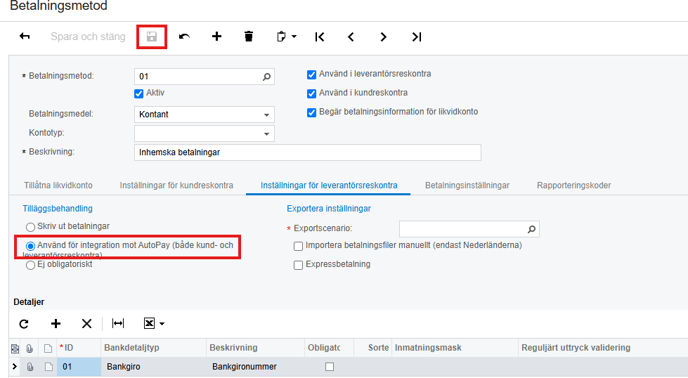Add a row in Detaljer grid
688x378 pixels.
56,324
